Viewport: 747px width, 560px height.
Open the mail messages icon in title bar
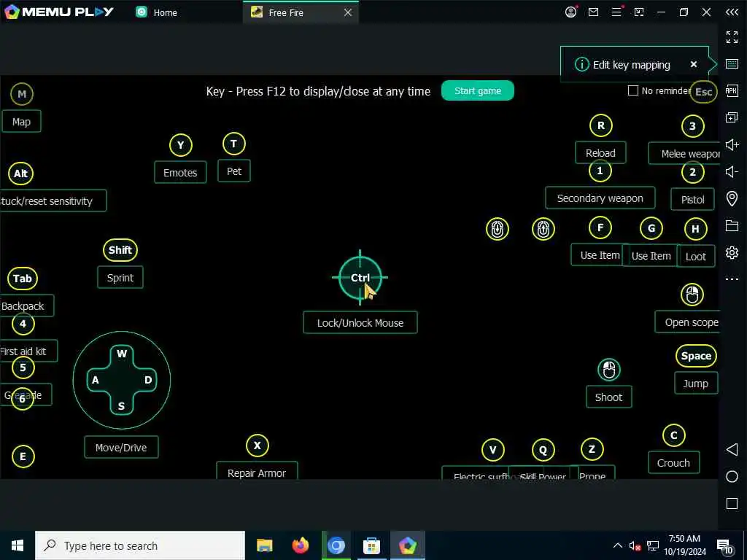pyautogui.click(x=593, y=12)
